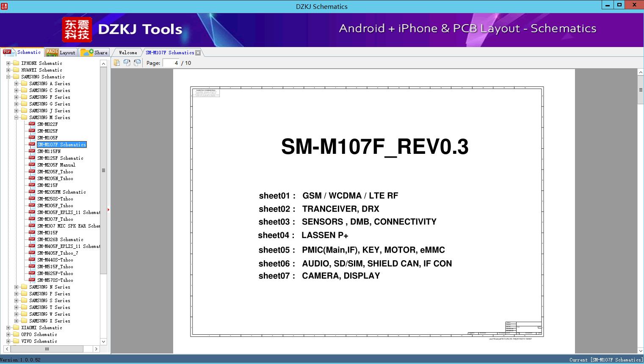Click the DZKJ red logo in banner
644x364 pixels.
(77, 30)
